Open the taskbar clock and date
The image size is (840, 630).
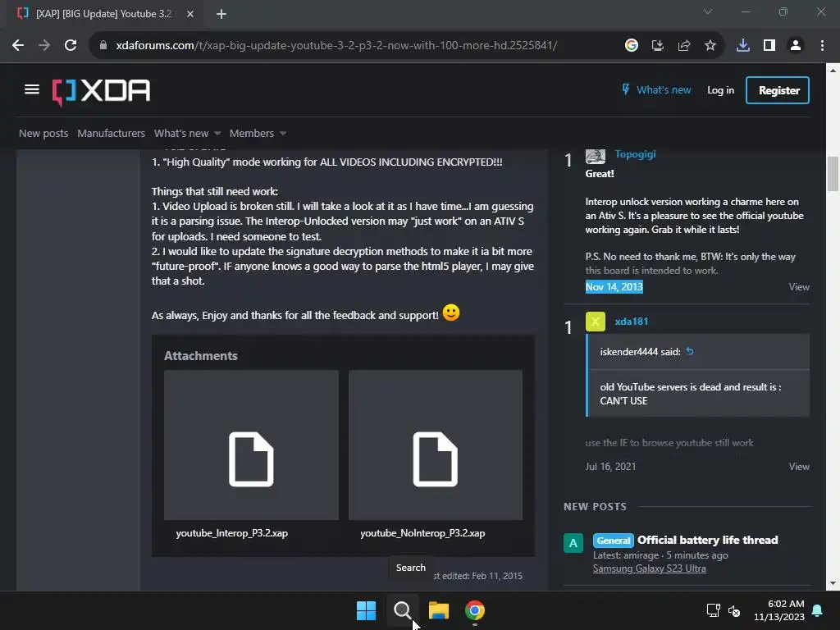coord(779,610)
